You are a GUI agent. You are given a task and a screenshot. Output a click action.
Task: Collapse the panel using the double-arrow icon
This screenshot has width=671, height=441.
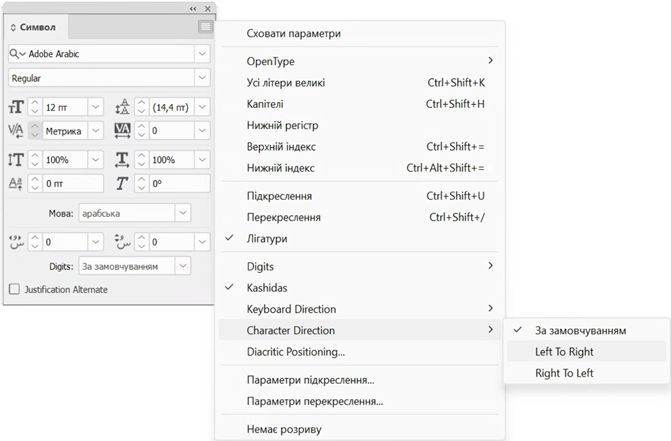pyautogui.click(x=193, y=9)
